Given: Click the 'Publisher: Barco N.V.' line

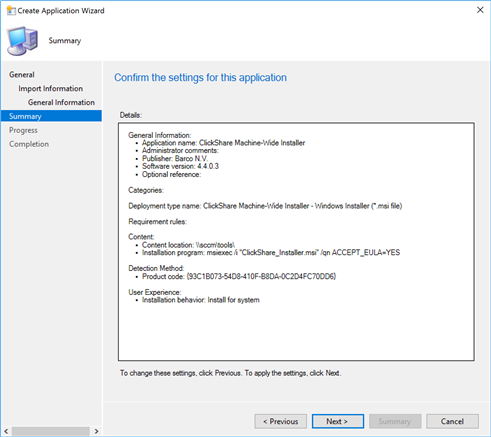Looking at the screenshot, I should [x=175, y=158].
